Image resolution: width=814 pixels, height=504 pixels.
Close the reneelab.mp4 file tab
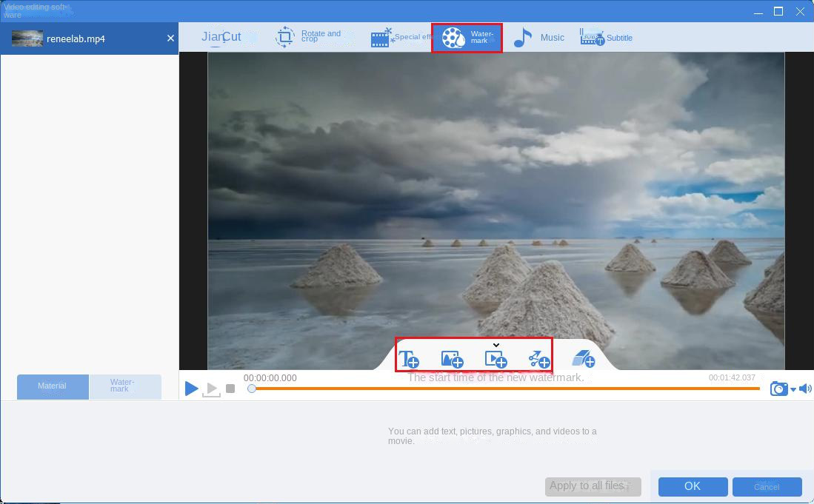pos(170,38)
